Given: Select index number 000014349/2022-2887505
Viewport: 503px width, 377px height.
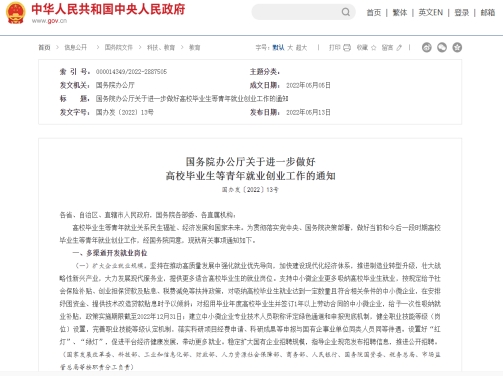Looking at the screenshot, I should pyautogui.click(x=131, y=72).
